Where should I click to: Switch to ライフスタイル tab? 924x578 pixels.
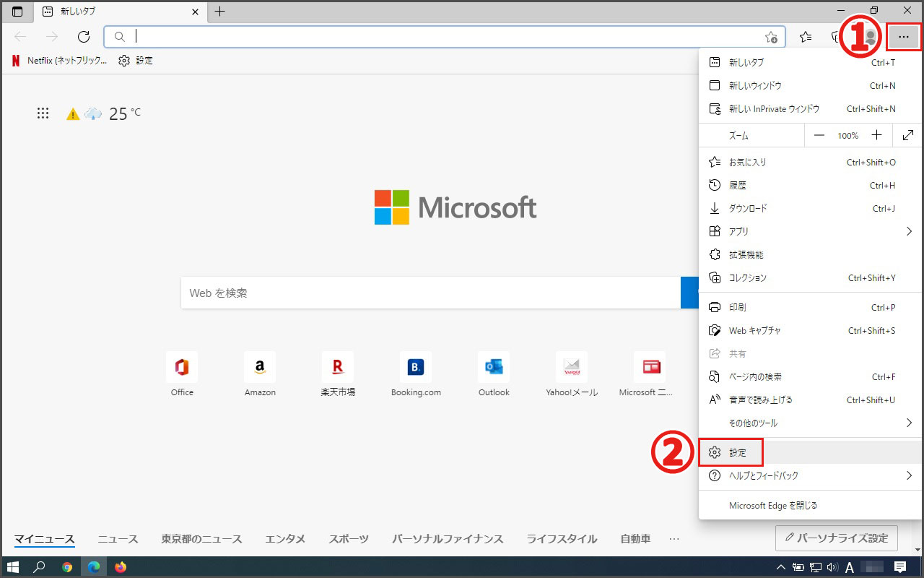562,539
